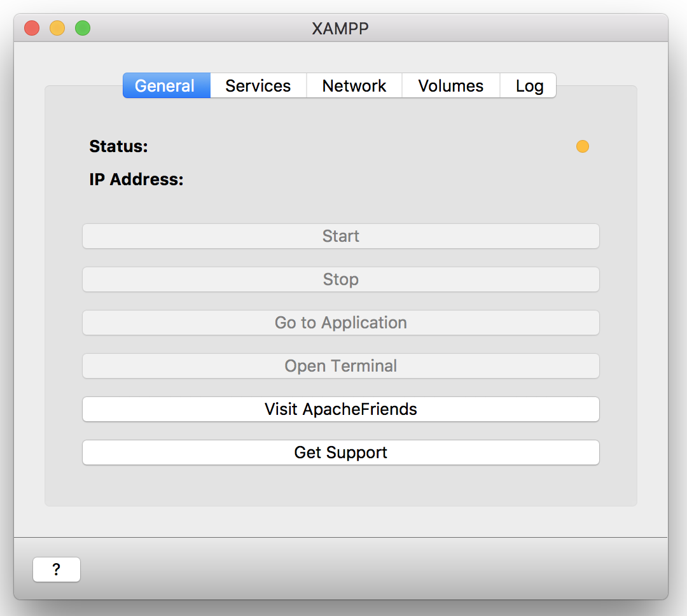Click the Get Support button
Image resolution: width=687 pixels, height=616 pixels.
(341, 452)
